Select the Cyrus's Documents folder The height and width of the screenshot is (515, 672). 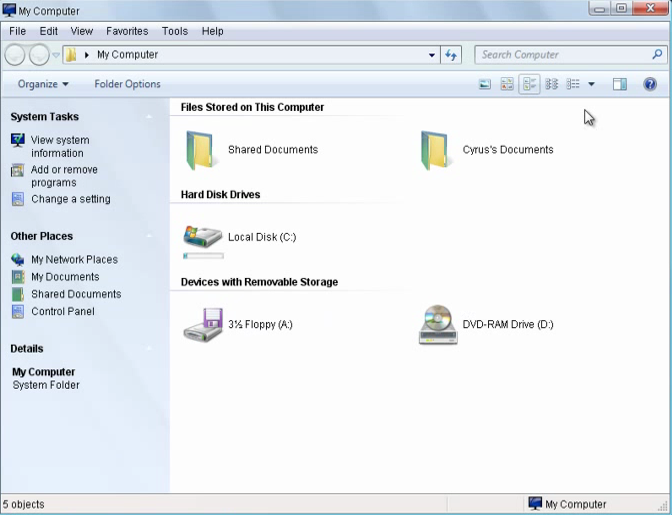(487, 150)
